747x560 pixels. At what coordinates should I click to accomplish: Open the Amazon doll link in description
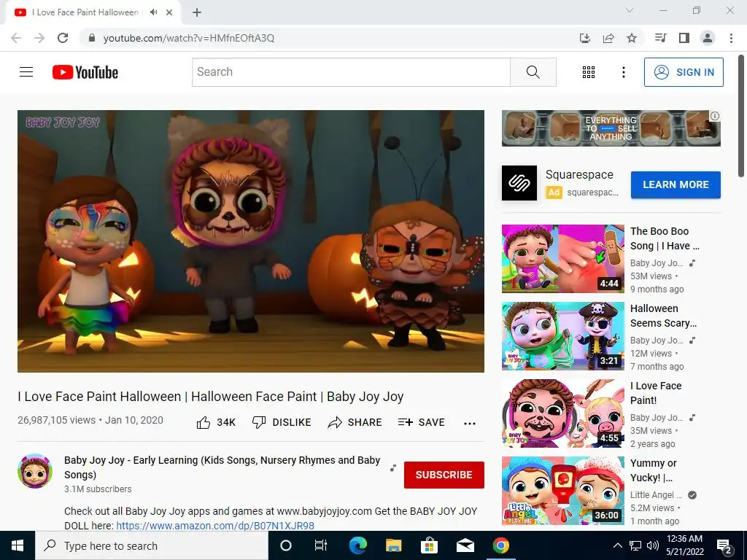[x=215, y=526]
